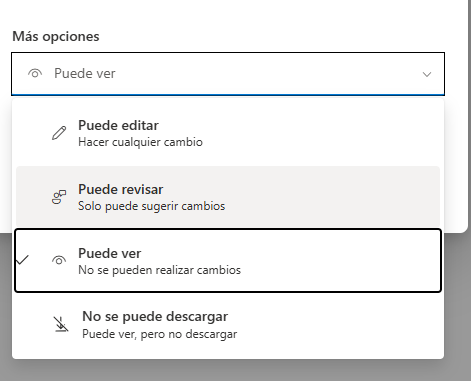Click the Más opciones heading
Image resolution: width=471 pixels, height=381 pixels.
[56, 36]
